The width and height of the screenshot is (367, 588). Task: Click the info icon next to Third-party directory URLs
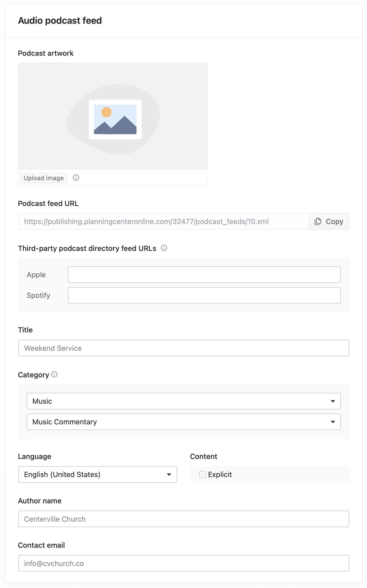coord(164,248)
